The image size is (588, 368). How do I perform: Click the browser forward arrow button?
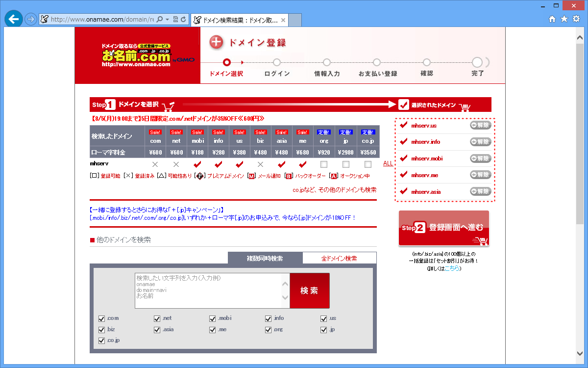pyautogui.click(x=30, y=20)
